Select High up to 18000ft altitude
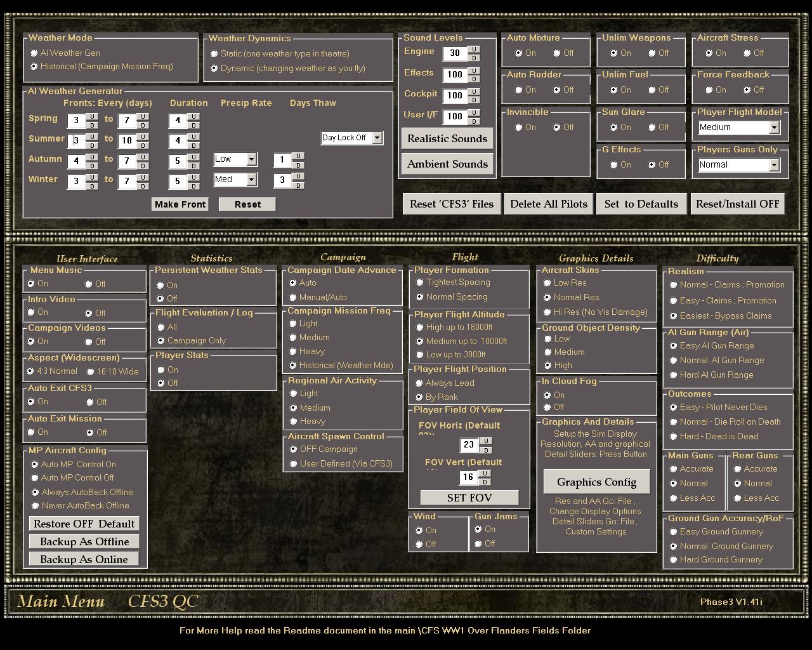 point(419,328)
